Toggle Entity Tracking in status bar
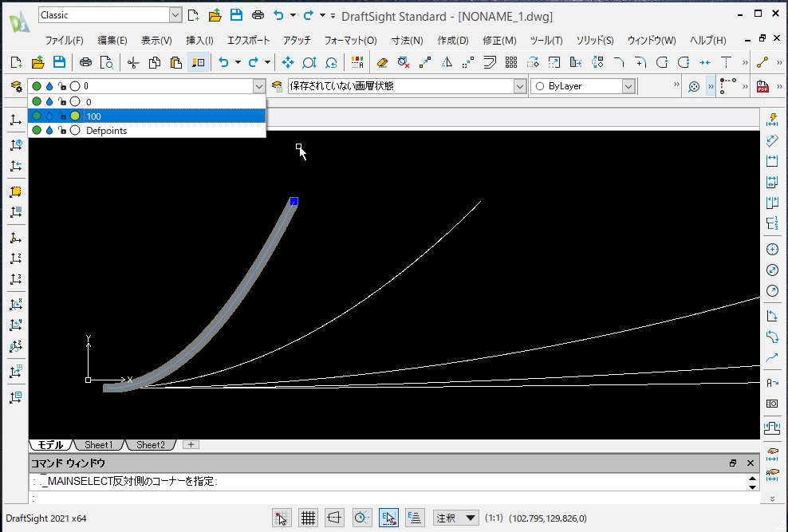 [x=415, y=518]
